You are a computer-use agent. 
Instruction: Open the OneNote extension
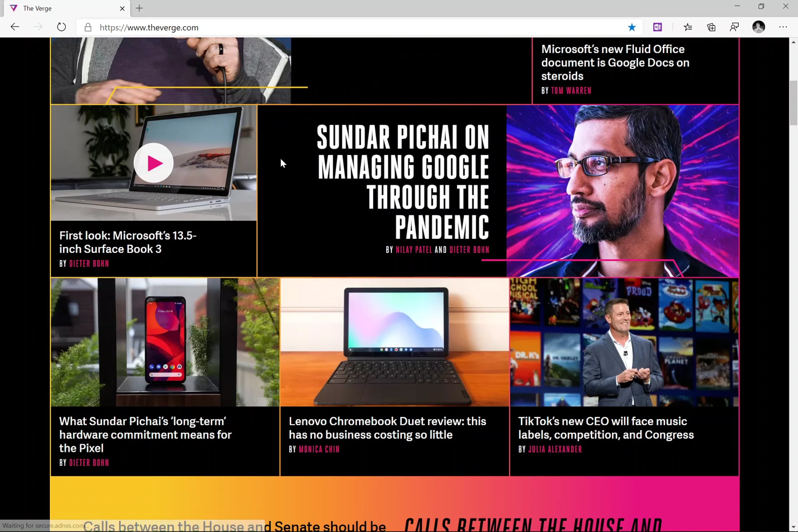(x=657, y=27)
